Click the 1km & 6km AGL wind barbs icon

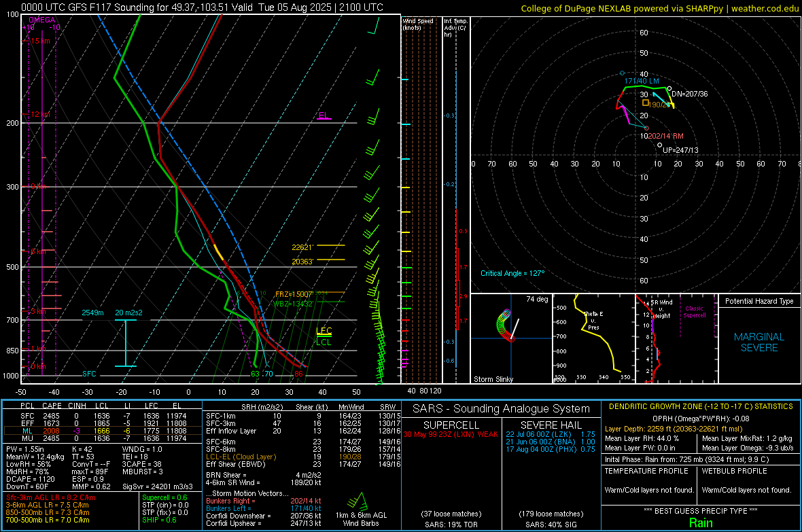coord(357,502)
